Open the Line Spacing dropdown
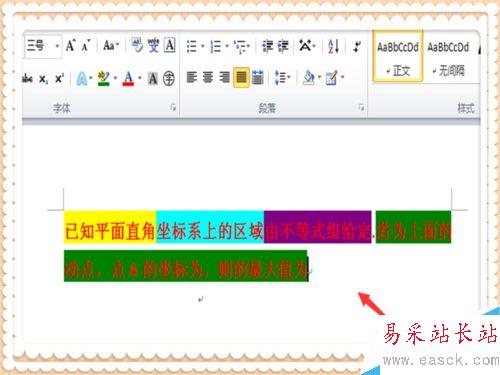500x375 pixels. click(282, 78)
